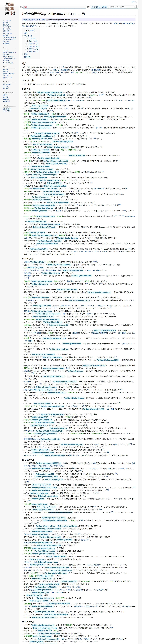Open Twitter:@gamusharaoendan link
142x644 pixels.
50,92
